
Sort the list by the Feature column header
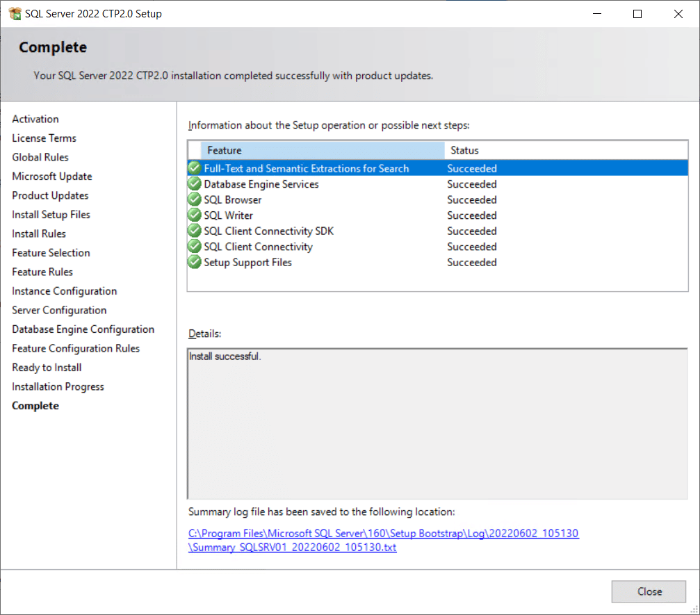tap(322, 150)
